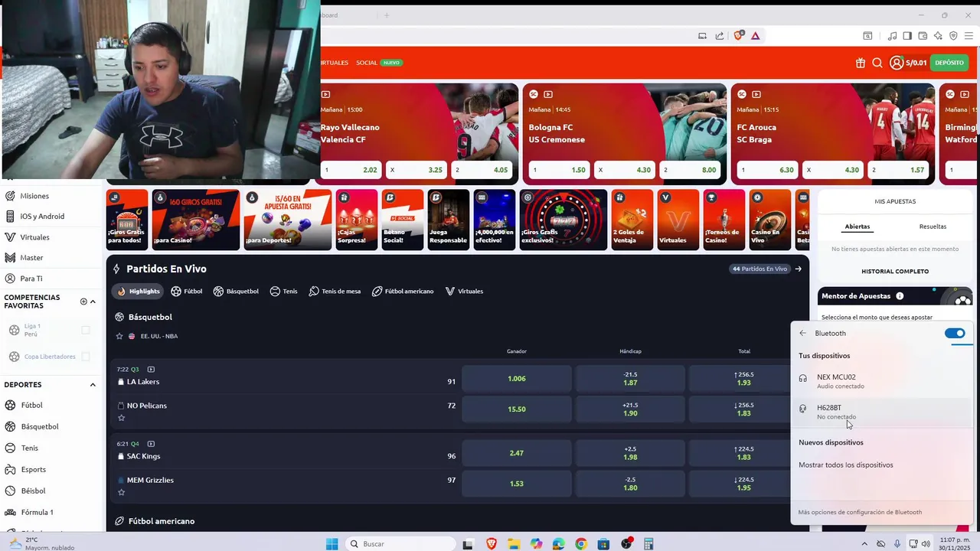Select the VIRTUALES top menu item
Screen dimensions: 980x551
click(335, 63)
